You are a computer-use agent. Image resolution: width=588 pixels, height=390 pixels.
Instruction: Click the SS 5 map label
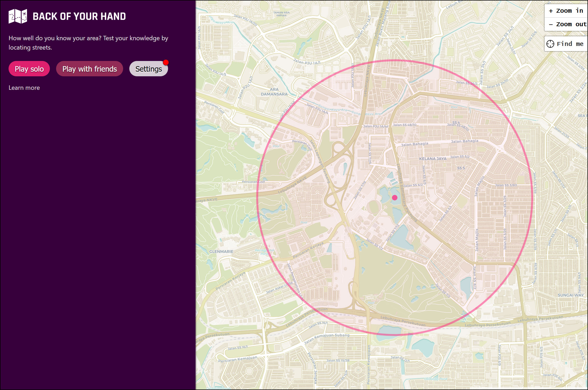pos(461,168)
